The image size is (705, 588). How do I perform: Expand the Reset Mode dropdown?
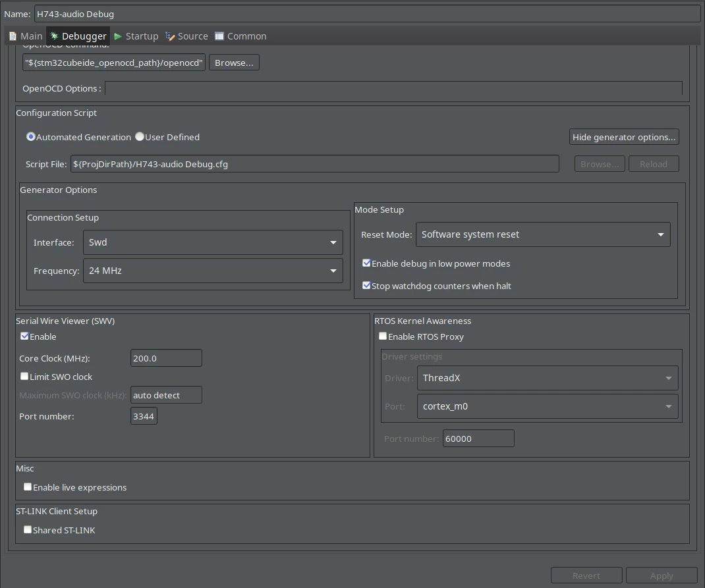543,234
